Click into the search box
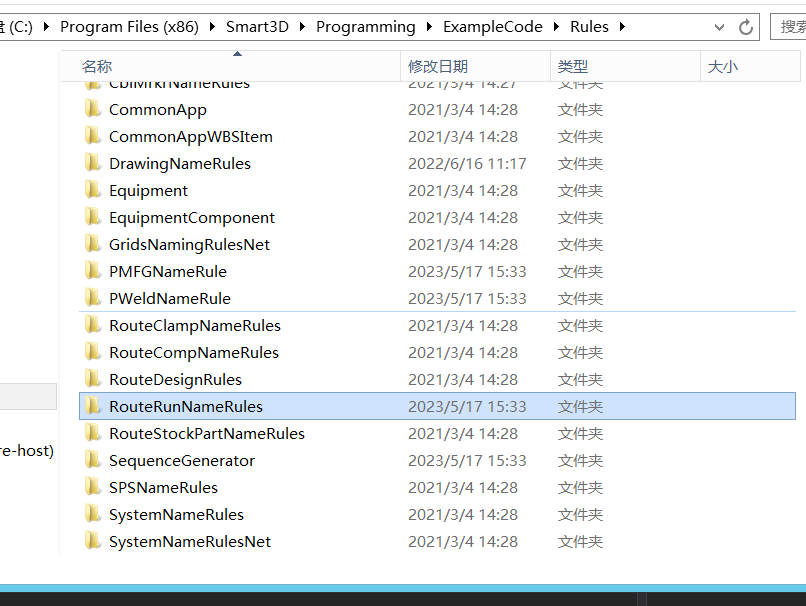 pos(789,27)
